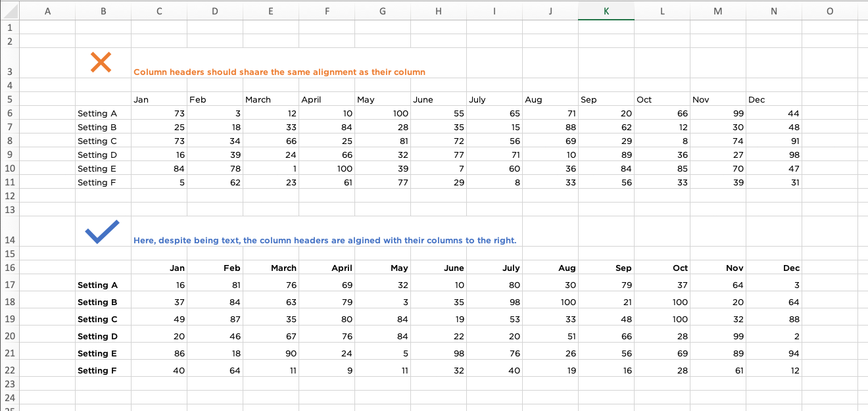Click left-aligned 'June' header in row 5
868x411 pixels.
pos(423,100)
